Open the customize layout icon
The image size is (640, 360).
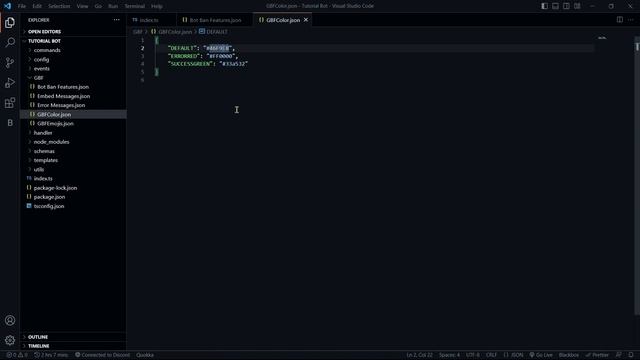click(x=577, y=6)
